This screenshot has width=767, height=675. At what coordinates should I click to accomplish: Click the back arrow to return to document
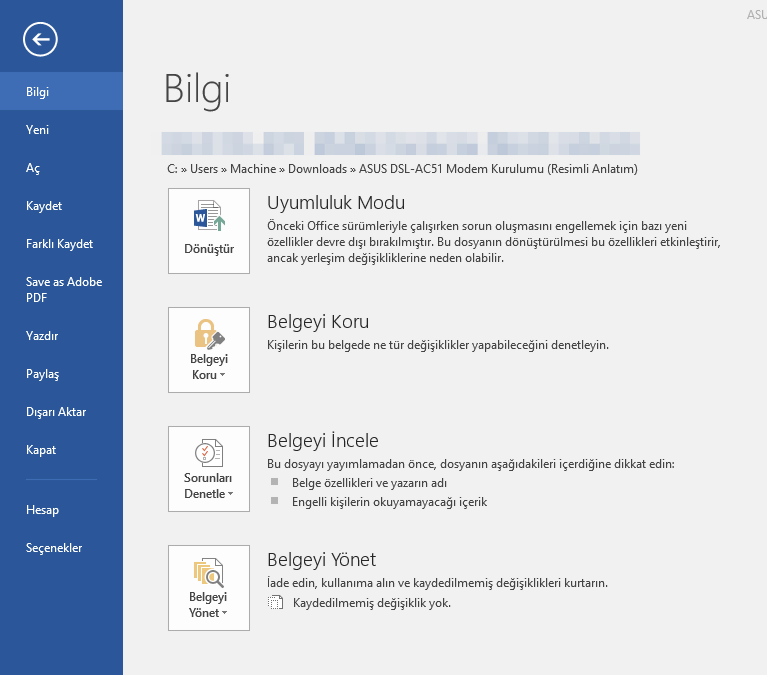[x=40, y=39]
